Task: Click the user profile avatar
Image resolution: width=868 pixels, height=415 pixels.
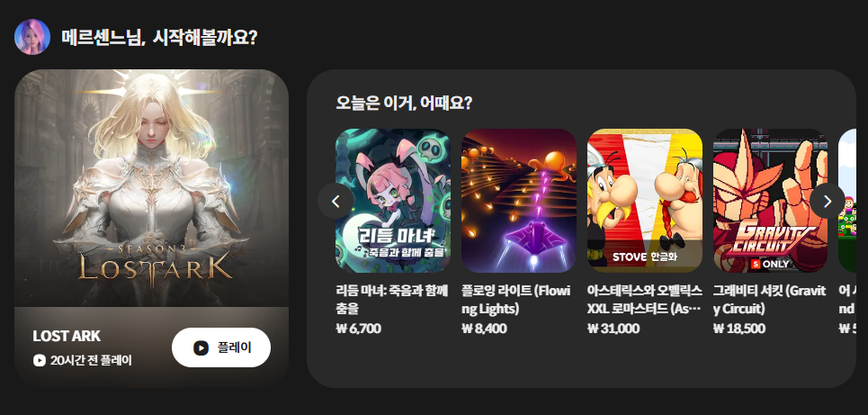Action: click(32, 37)
